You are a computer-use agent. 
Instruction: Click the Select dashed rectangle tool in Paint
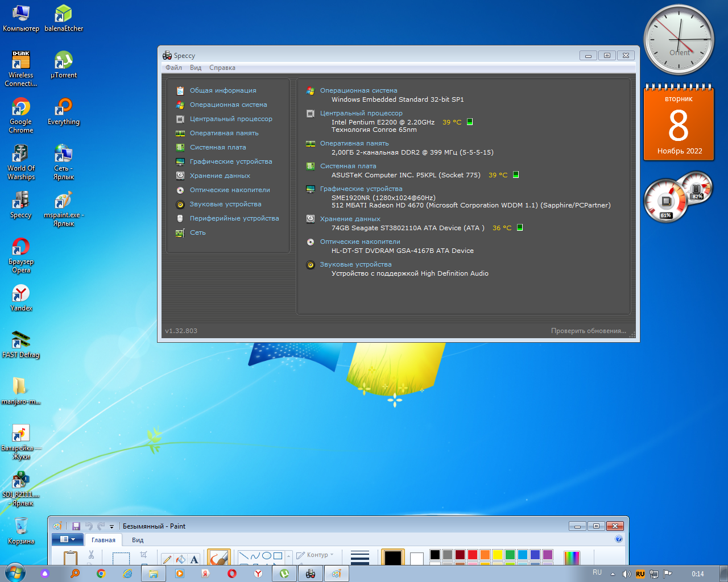click(121, 558)
